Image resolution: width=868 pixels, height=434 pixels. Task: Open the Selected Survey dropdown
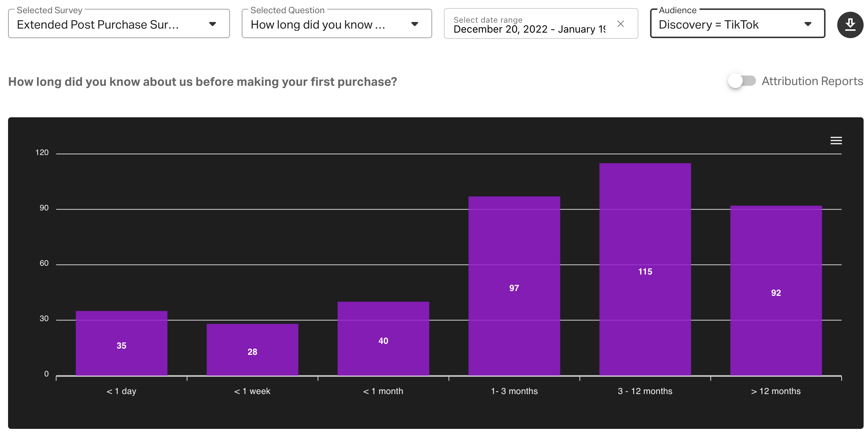coord(119,24)
